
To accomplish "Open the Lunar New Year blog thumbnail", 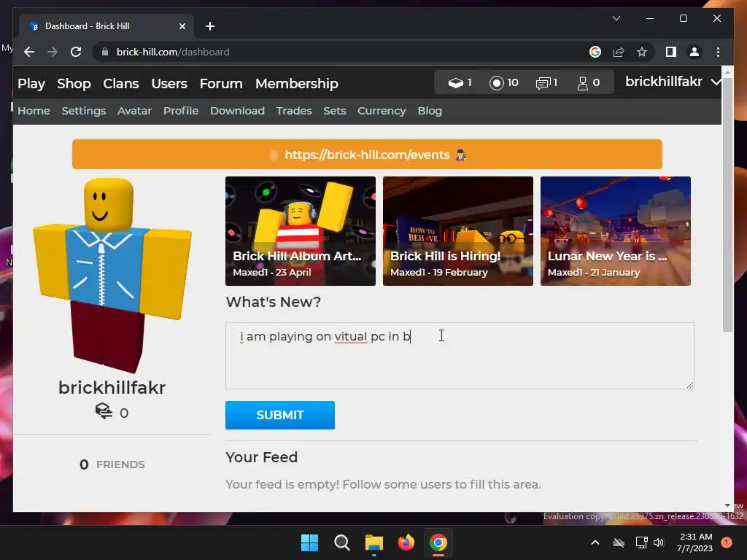I will point(616,231).
